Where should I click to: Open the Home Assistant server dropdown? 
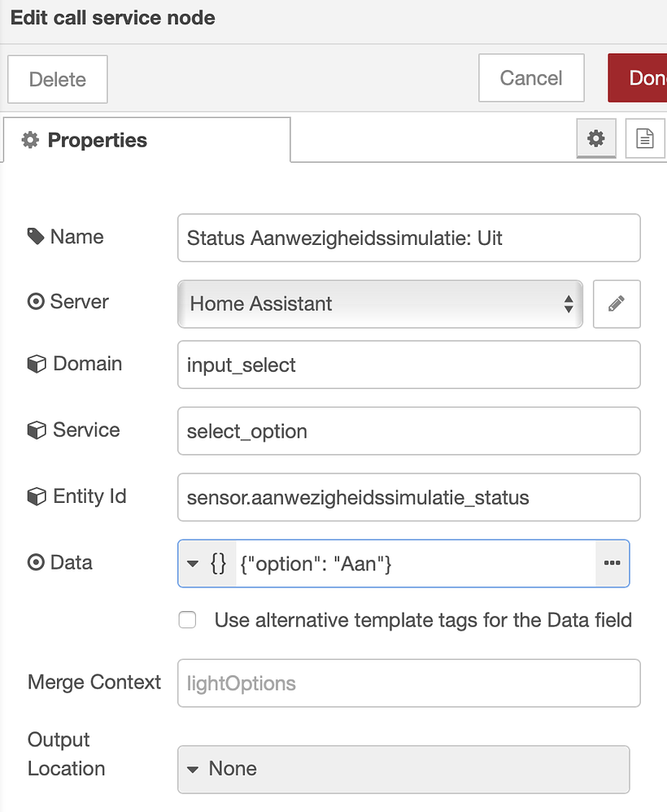[x=380, y=303]
